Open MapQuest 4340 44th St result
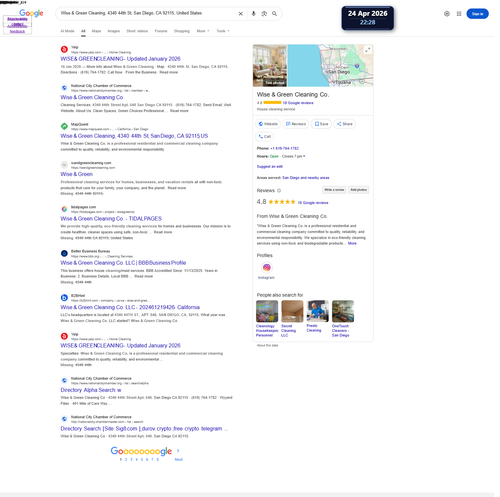 (134, 136)
